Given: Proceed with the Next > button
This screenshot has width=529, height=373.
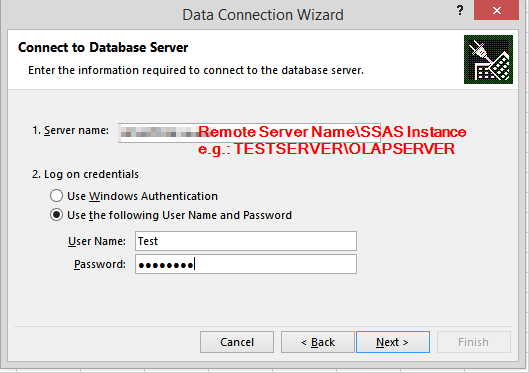Looking at the screenshot, I should (393, 342).
